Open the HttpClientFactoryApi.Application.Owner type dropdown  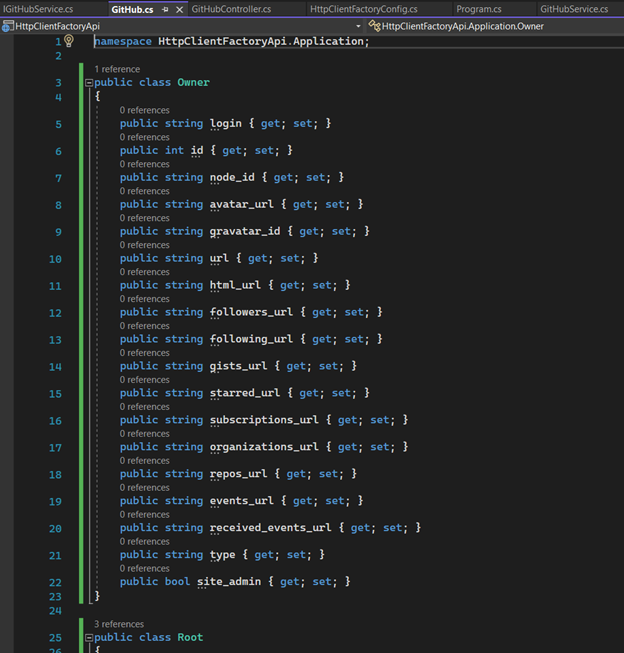point(462,26)
